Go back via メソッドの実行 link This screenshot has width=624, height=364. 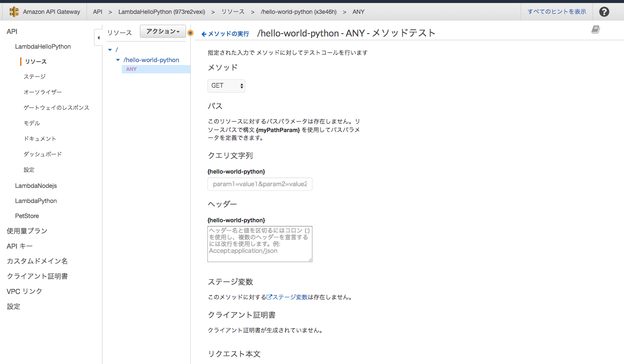pyautogui.click(x=228, y=34)
